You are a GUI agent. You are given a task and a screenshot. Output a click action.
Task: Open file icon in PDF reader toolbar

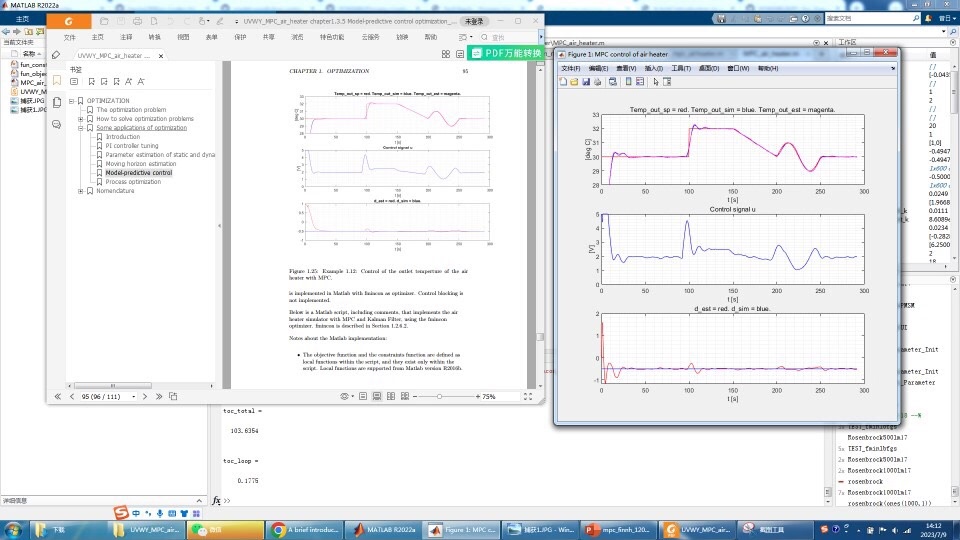coord(104,21)
